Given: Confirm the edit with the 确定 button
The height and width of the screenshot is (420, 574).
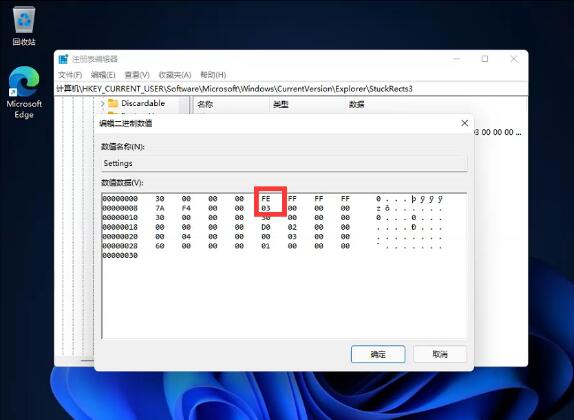Looking at the screenshot, I should 378,354.
